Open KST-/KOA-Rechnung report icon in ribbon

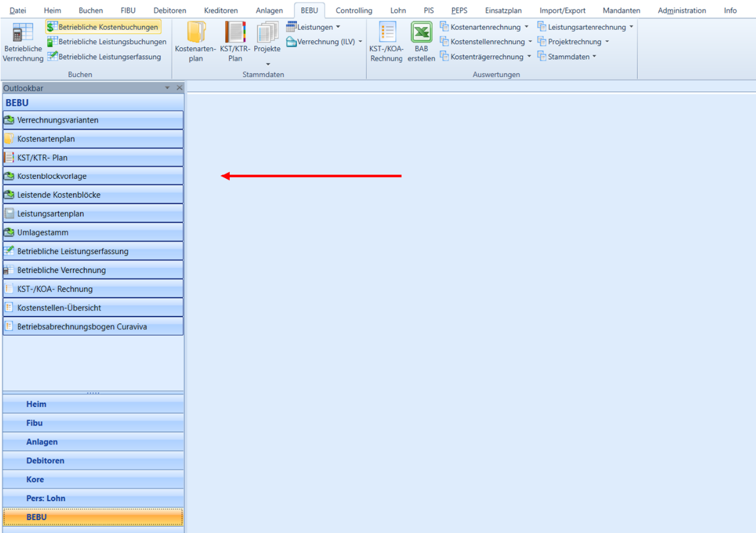point(387,32)
